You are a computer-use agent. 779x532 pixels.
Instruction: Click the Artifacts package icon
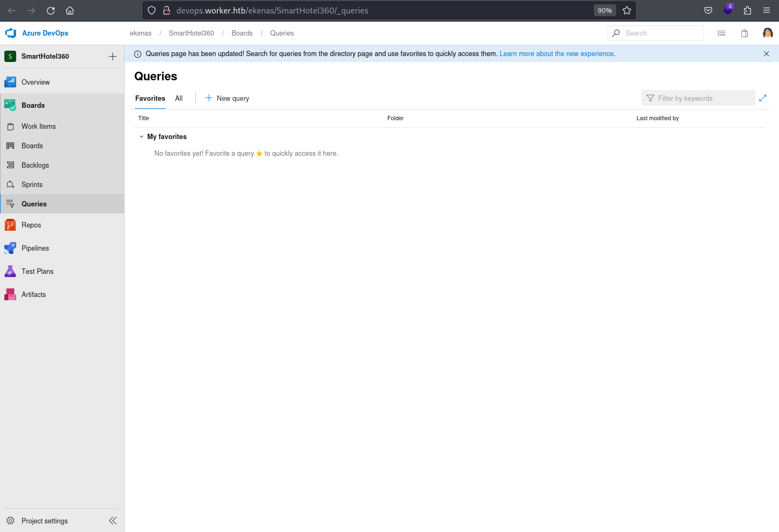[10, 294]
